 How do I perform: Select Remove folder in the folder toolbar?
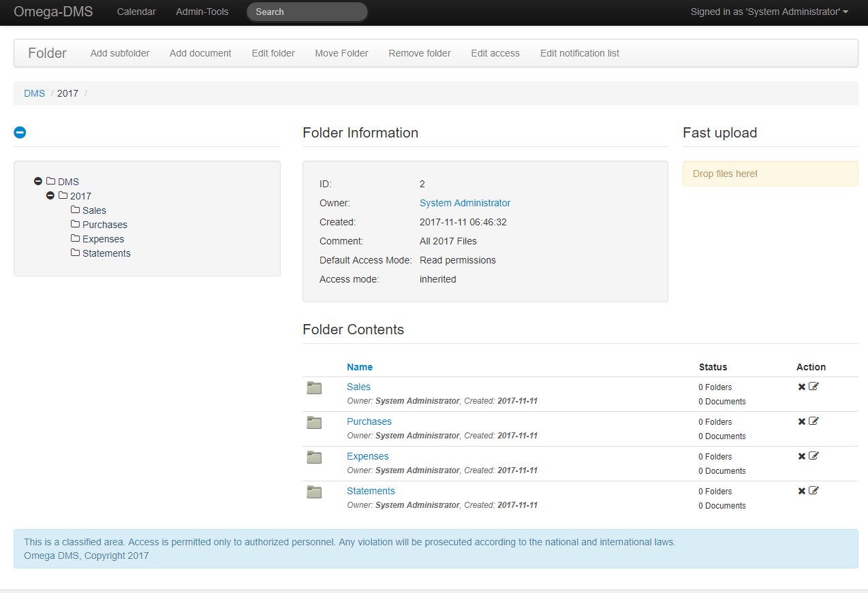[x=420, y=53]
